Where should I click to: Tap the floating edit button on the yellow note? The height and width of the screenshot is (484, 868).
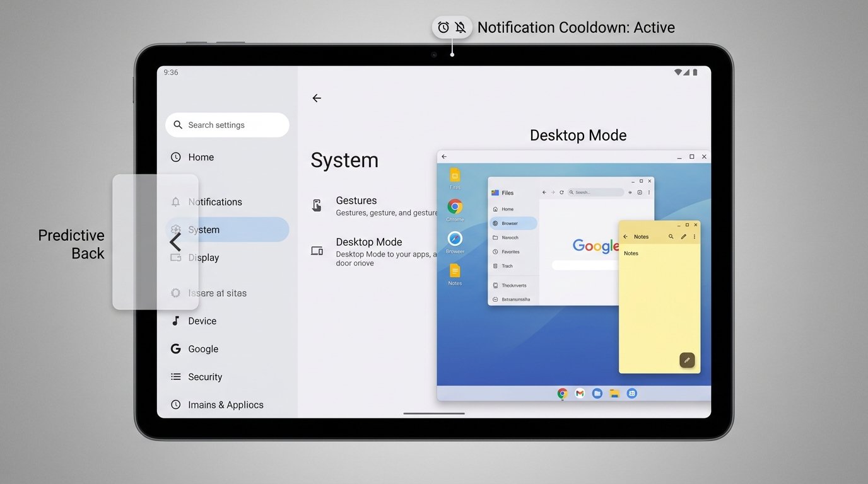pyautogui.click(x=688, y=360)
